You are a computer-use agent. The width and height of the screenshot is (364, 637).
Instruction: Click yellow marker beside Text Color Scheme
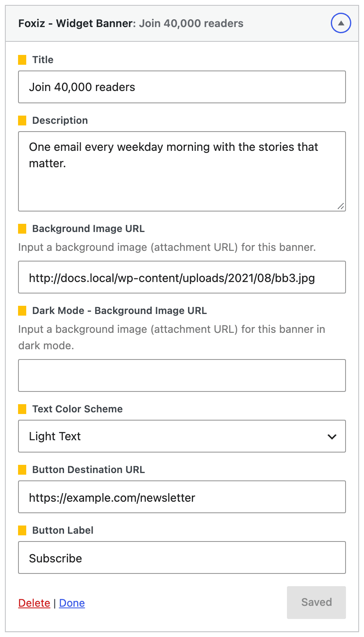[x=23, y=409]
